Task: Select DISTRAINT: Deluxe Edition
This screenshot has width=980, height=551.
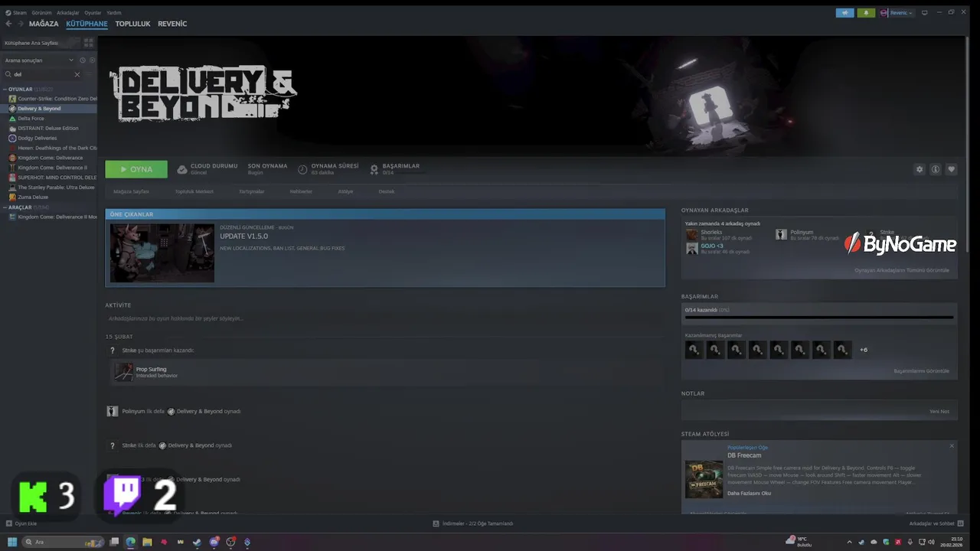Action: click(50, 129)
